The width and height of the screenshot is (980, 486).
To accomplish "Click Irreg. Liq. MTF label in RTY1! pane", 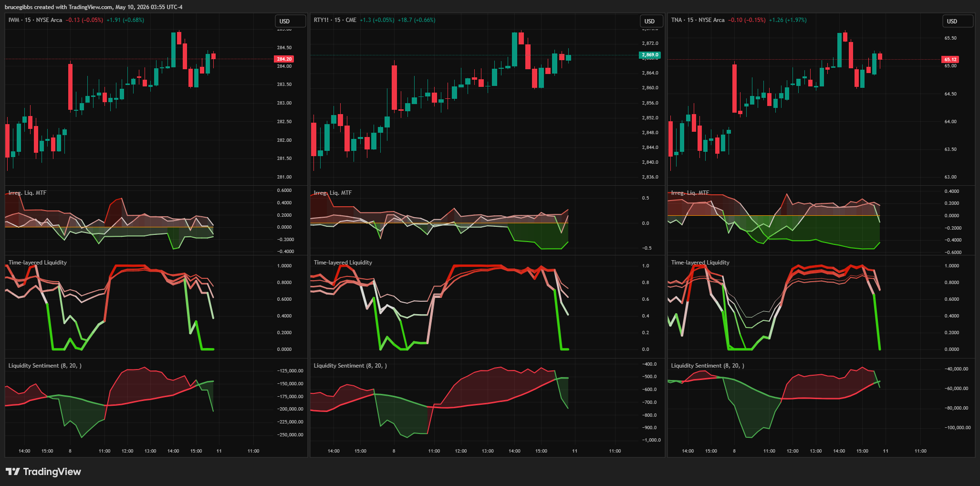I will pyautogui.click(x=333, y=193).
